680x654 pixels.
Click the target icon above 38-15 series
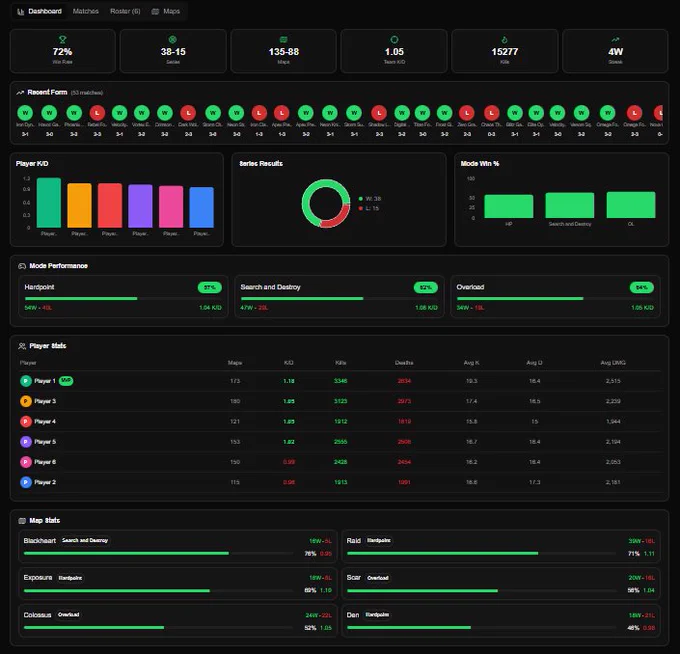pos(173,39)
